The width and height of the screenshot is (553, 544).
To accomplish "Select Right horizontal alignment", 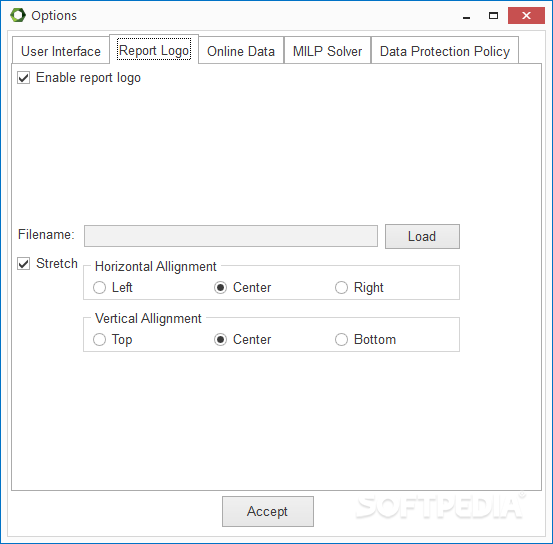I will point(341,287).
